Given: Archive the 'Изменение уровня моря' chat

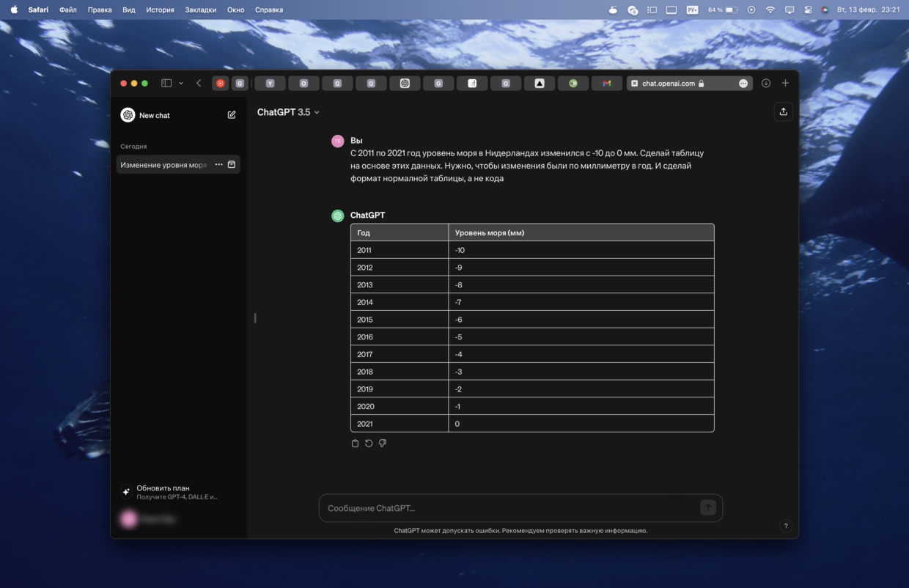Looking at the screenshot, I should 232,165.
